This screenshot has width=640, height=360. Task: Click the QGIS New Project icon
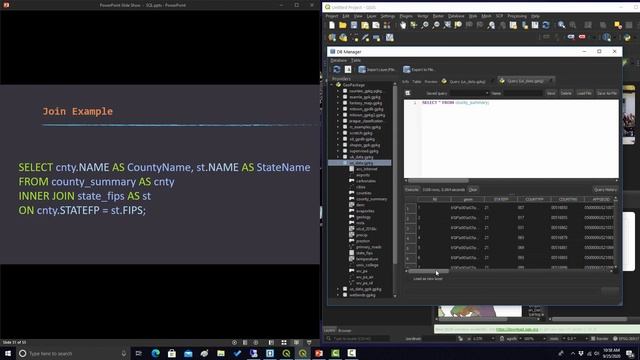point(332,25)
